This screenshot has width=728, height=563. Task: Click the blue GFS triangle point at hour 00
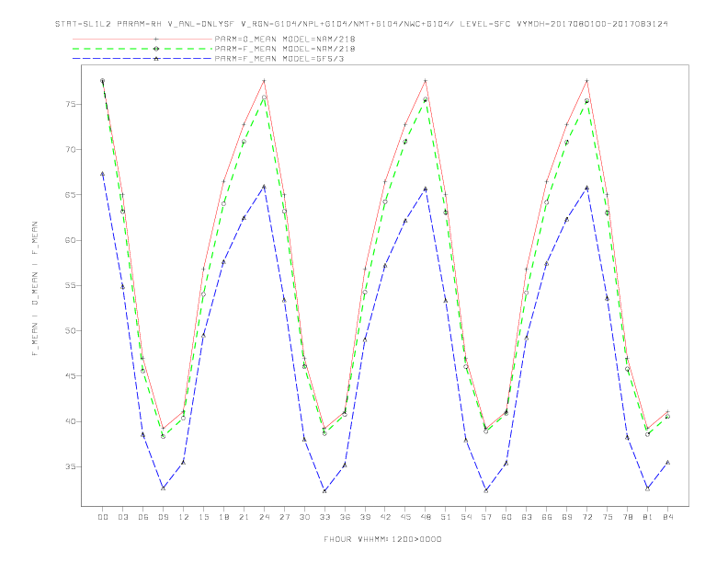103,174
